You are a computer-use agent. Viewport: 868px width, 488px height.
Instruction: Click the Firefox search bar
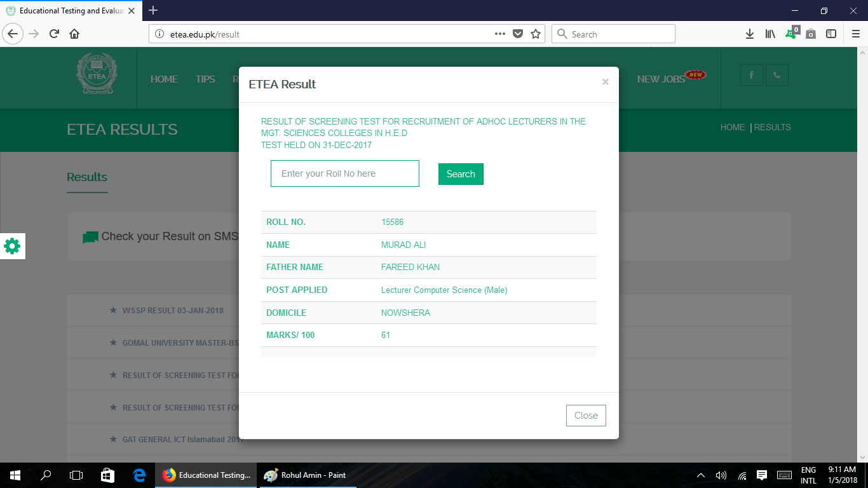(613, 34)
